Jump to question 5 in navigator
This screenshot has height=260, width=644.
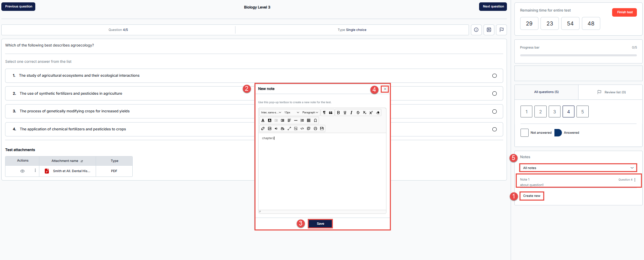[x=582, y=112]
